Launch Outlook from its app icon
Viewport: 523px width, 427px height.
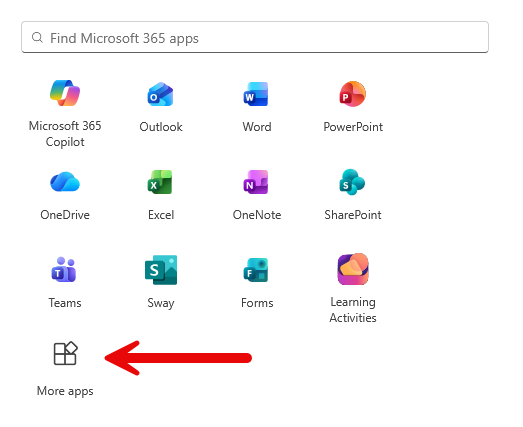pos(161,94)
